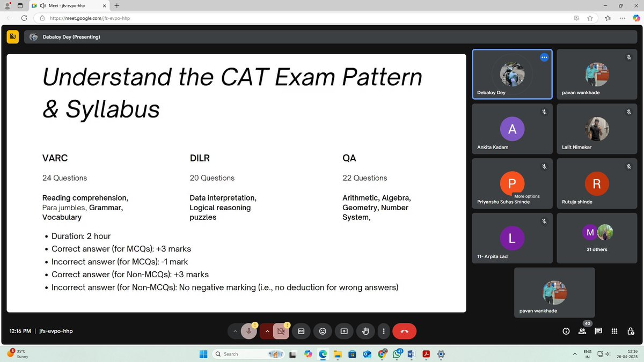Show the participants list with 40 people
The width and height of the screenshot is (644, 362).
coord(582,331)
